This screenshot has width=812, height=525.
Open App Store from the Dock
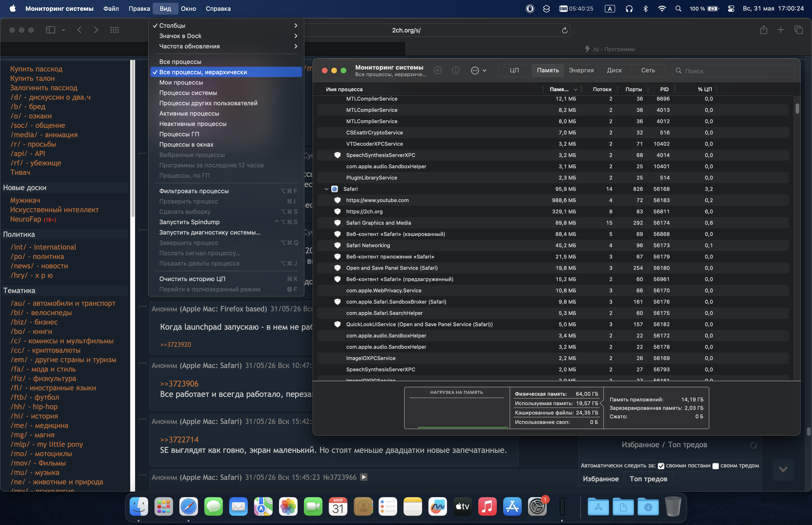click(x=512, y=507)
